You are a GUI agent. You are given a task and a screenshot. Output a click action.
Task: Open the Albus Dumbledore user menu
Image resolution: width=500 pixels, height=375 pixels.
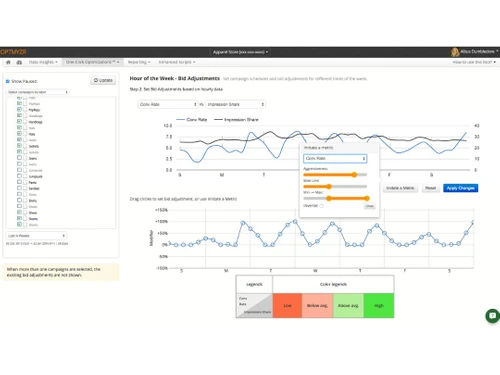[x=479, y=51]
